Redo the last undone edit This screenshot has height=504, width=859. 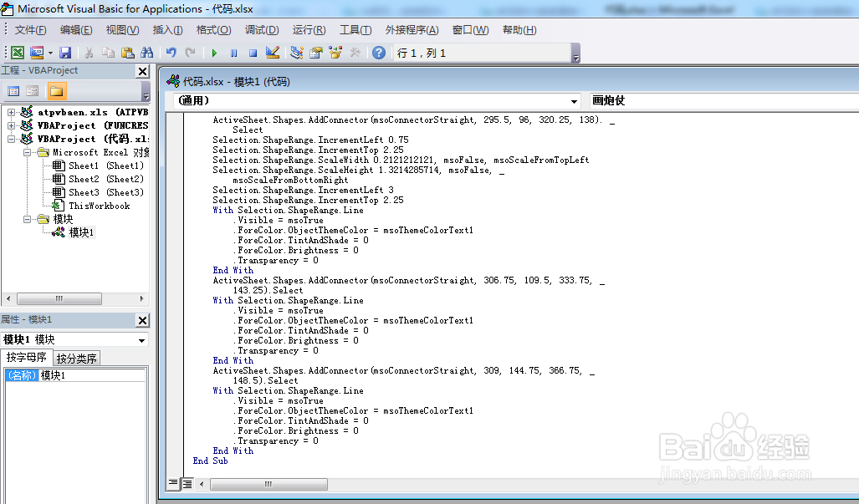point(190,53)
